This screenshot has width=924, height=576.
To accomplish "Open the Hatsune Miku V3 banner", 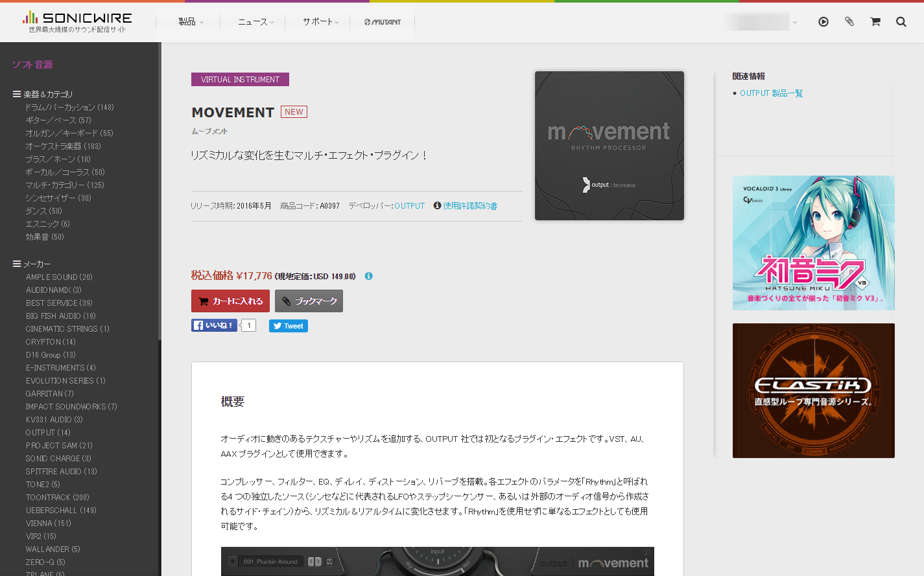I will point(814,243).
